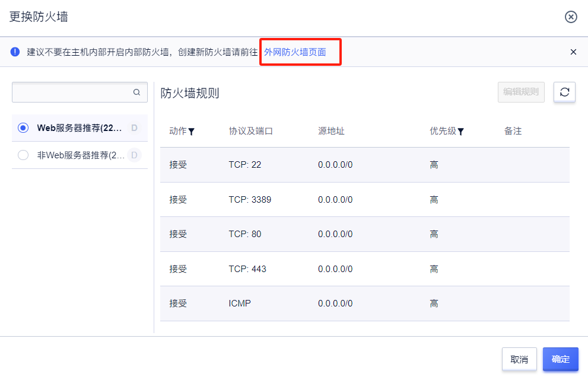The height and width of the screenshot is (377, 588).
Task: Click the blue info exclamation icon
Action: click(15, 52)
